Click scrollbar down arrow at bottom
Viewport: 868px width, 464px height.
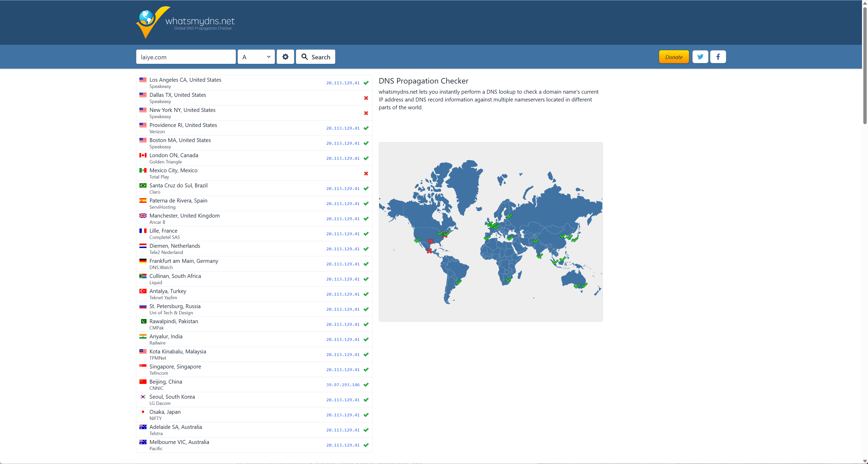coord(865,461)
